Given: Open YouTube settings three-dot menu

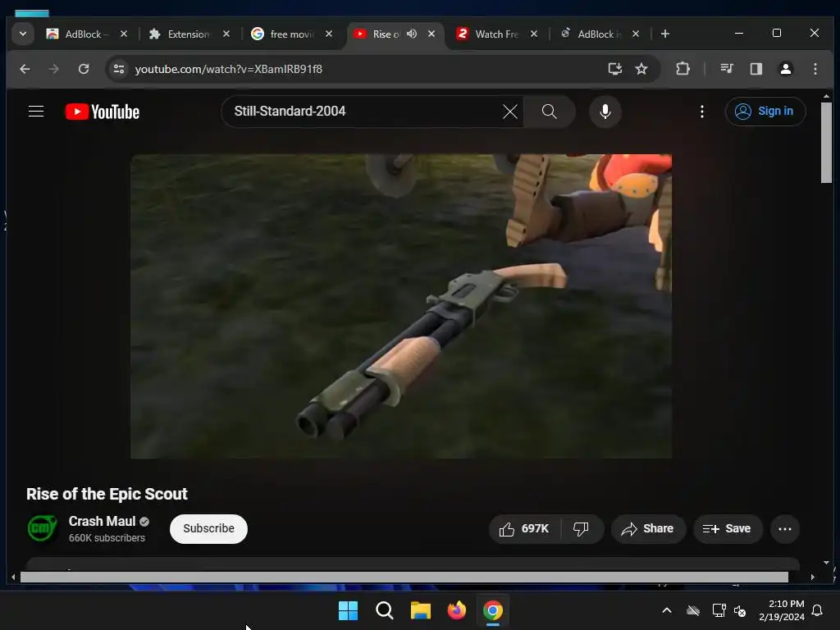Looking at the screenshot, I should [702, 112].
